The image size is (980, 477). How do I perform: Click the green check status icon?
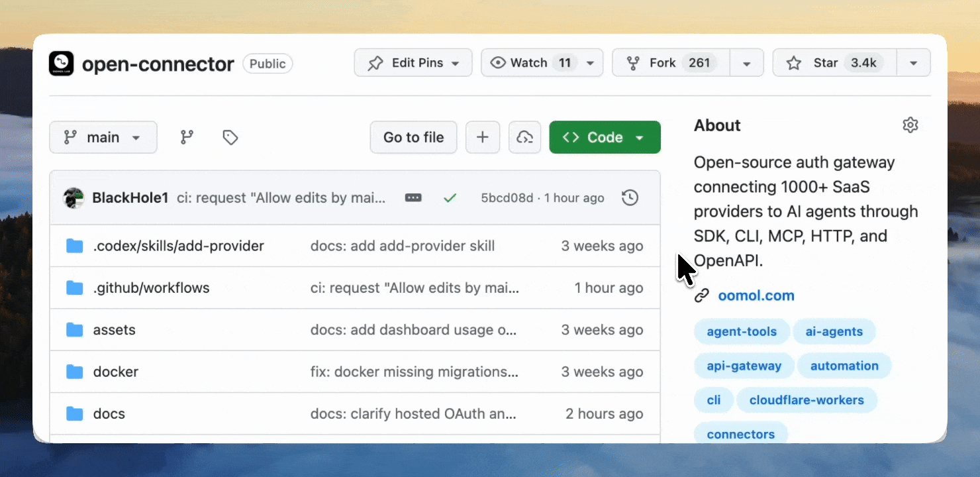pyautogui.click(x=450, y=197)
